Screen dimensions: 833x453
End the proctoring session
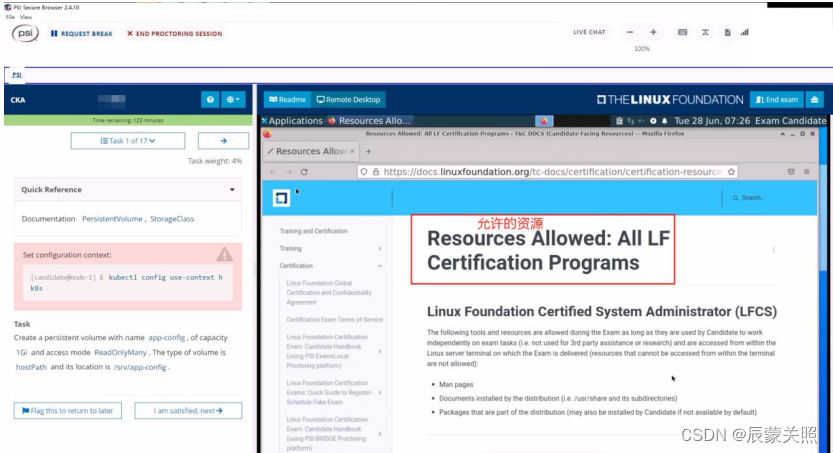click(175, 33)
